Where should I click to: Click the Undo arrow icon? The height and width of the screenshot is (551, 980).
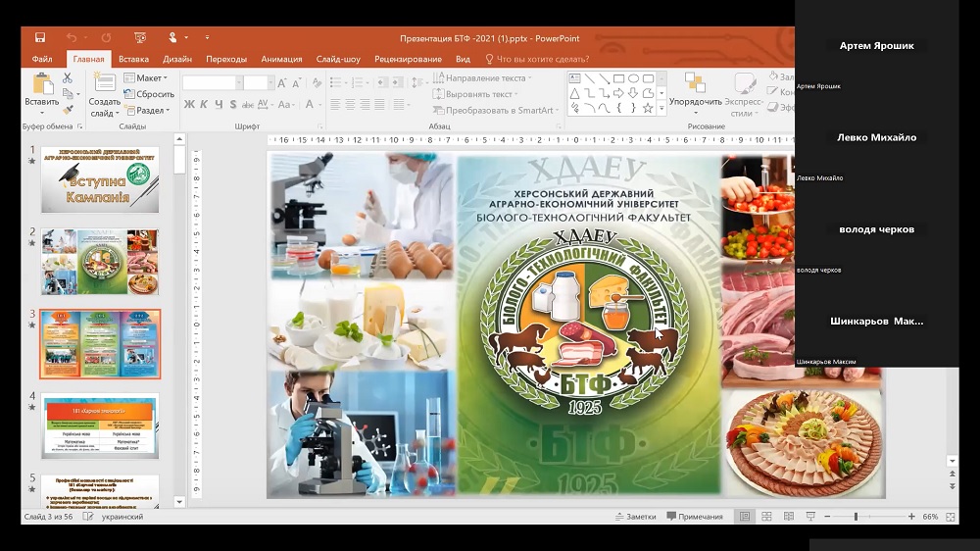pos(72,37)
